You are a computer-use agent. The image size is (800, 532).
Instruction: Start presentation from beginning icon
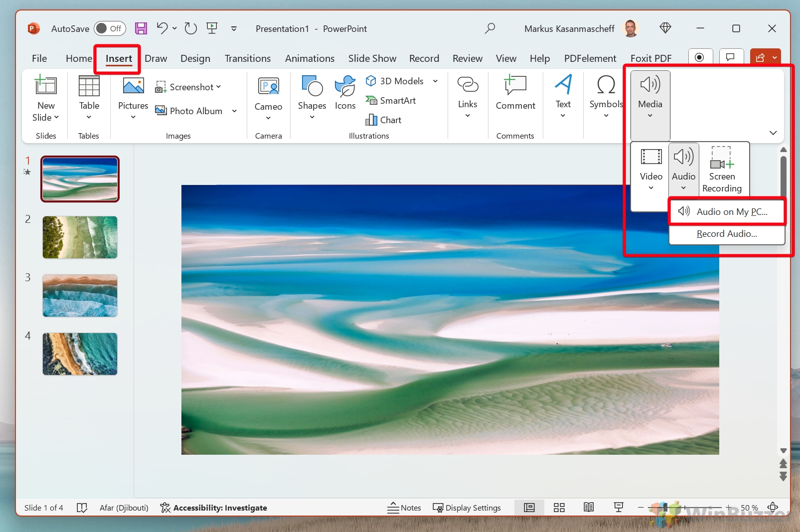[212, 28]
